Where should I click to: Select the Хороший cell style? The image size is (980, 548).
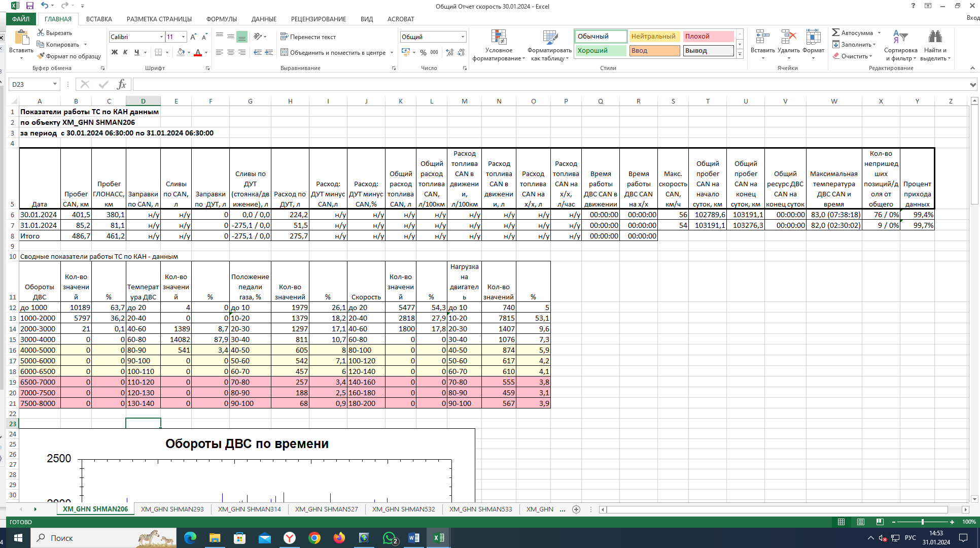601,51
